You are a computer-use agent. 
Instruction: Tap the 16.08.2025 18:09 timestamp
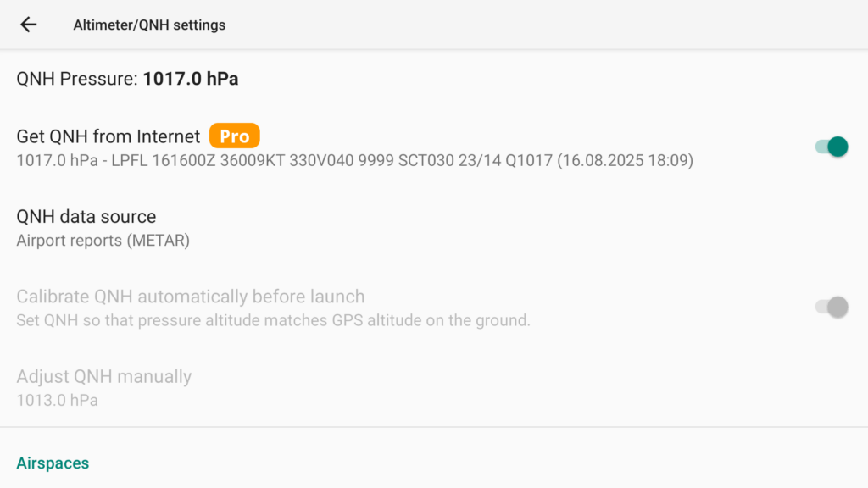[x=625, y=160]
